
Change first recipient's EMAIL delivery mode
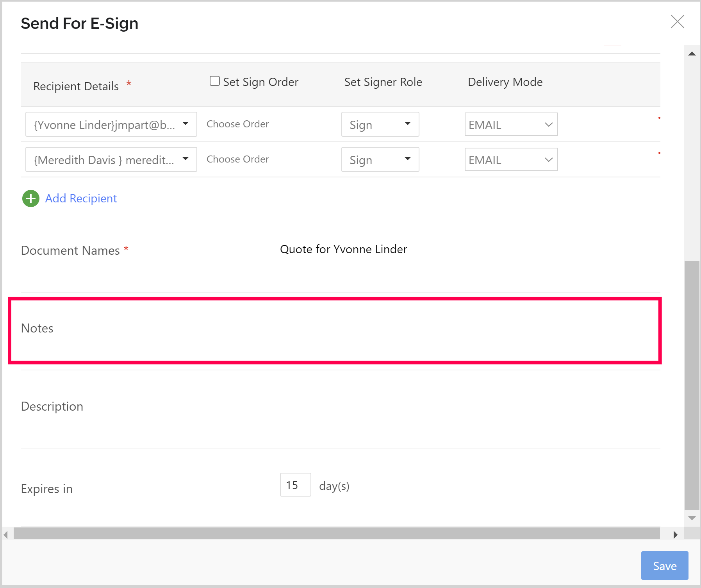coord(511,124)
